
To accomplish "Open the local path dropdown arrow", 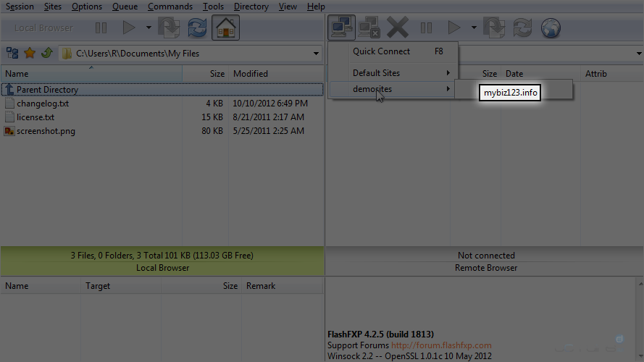I will point(316,54).
